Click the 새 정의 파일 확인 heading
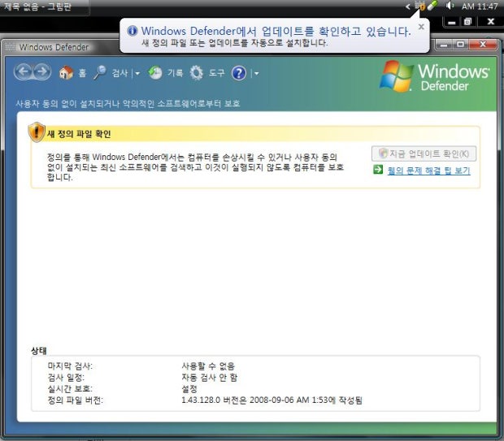This screenshot has height=441, width=504. tap(79, 134)
